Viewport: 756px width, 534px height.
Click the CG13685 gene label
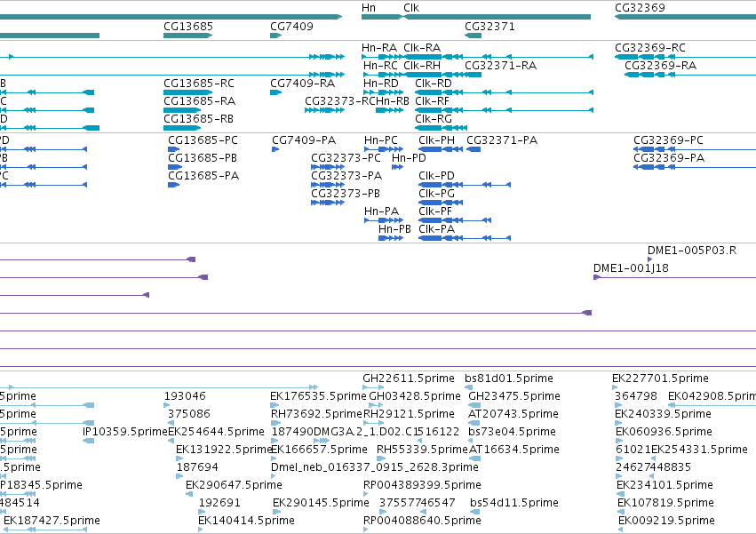pos(188,27)
